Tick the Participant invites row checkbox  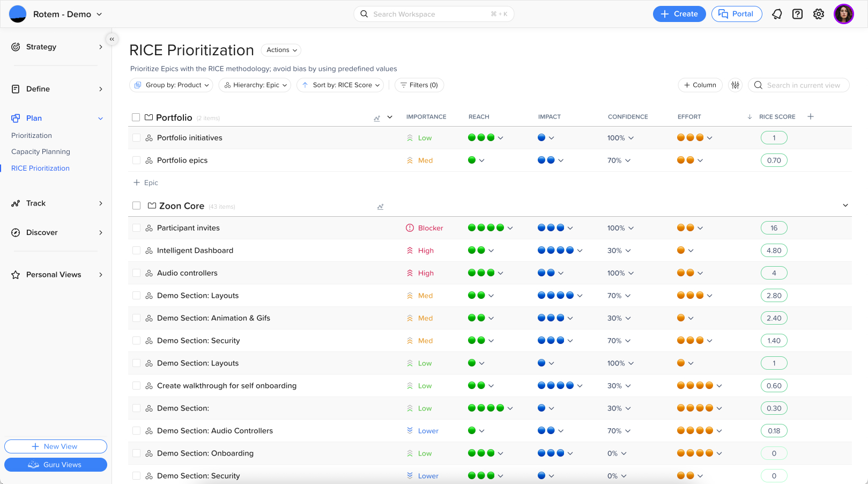(136, 228)
